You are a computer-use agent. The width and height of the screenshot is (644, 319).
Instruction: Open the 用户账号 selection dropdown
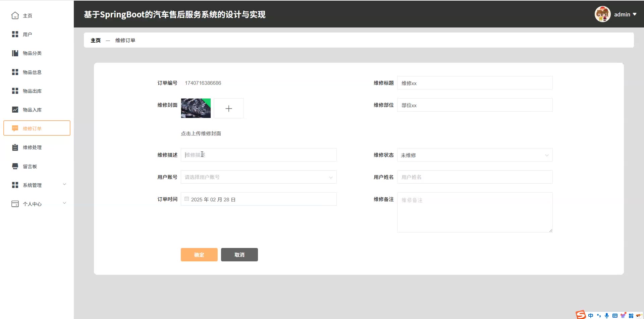[258, 177]
